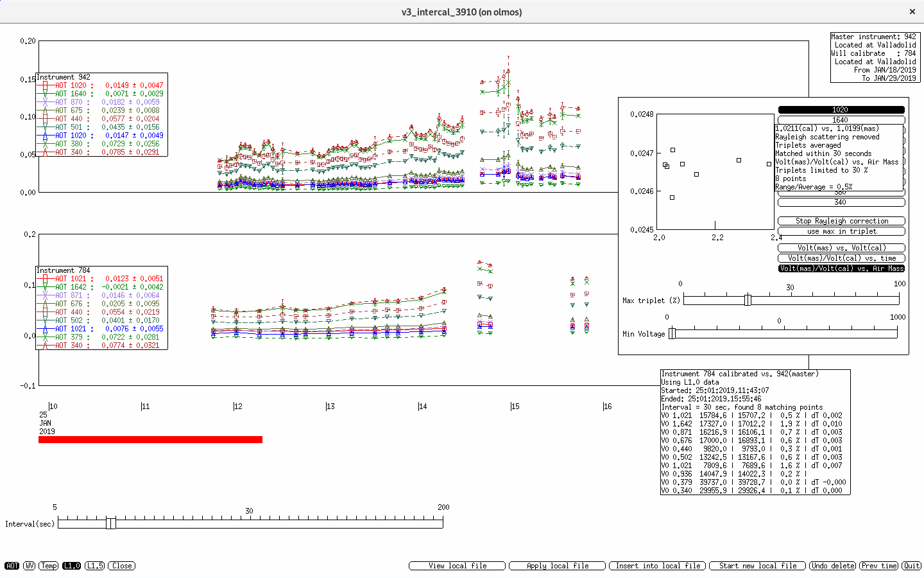This screenshot has width=924, height=578.
Task: Click Instrument 942 AOT 380 legend entry
Action: tap(101, 144)
